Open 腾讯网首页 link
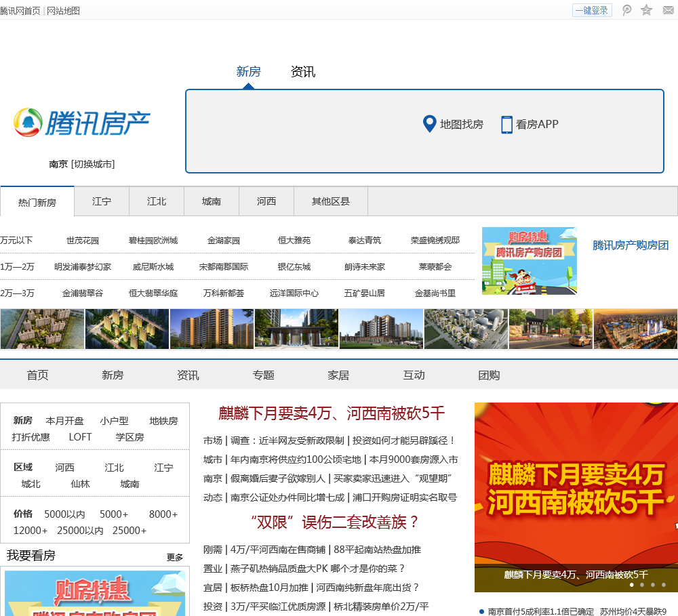This screenshot has height=616, width=678. click(x=20, y=11)
